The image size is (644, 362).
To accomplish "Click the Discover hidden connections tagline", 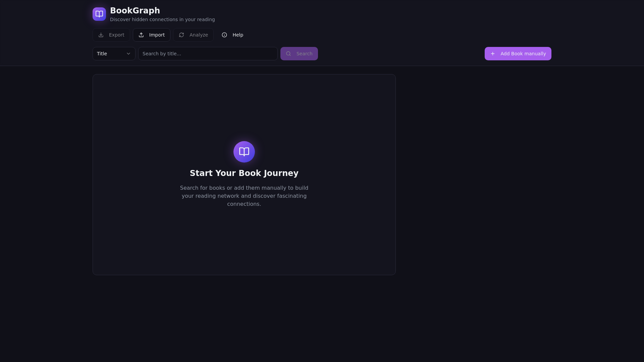I will (162, 20).
